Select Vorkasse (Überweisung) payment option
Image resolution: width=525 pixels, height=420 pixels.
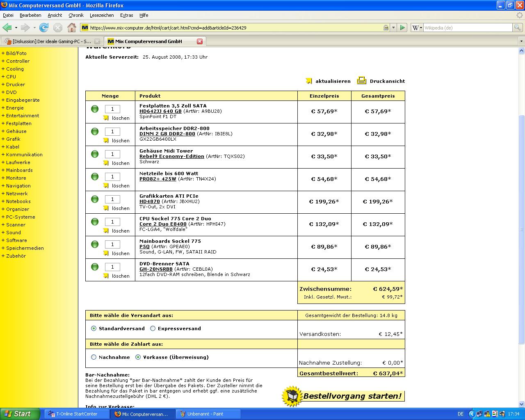(x=138, y=357)
